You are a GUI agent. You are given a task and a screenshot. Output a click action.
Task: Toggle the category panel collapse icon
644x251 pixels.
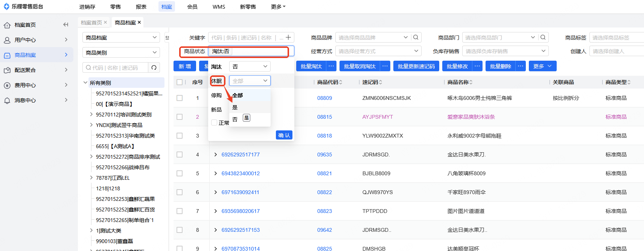[167, 37]
